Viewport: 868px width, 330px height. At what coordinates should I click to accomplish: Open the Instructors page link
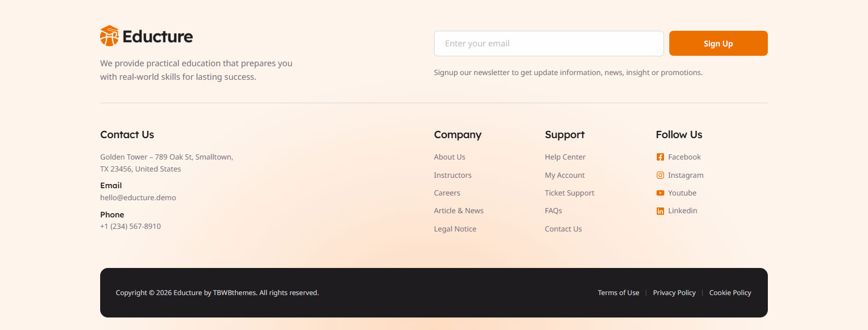coord(453,175)
